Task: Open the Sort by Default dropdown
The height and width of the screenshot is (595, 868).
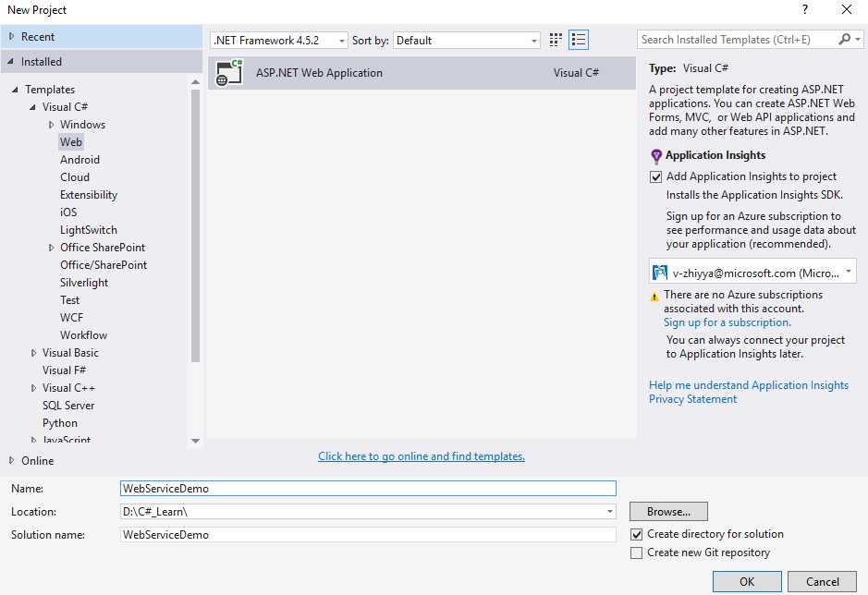Action: 467,41
